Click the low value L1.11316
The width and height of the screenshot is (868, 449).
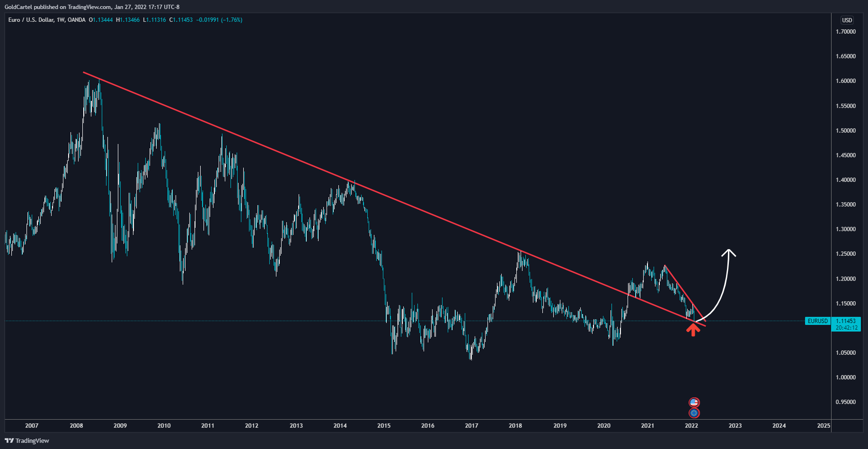pyautogui.click(x=154, y=20)
